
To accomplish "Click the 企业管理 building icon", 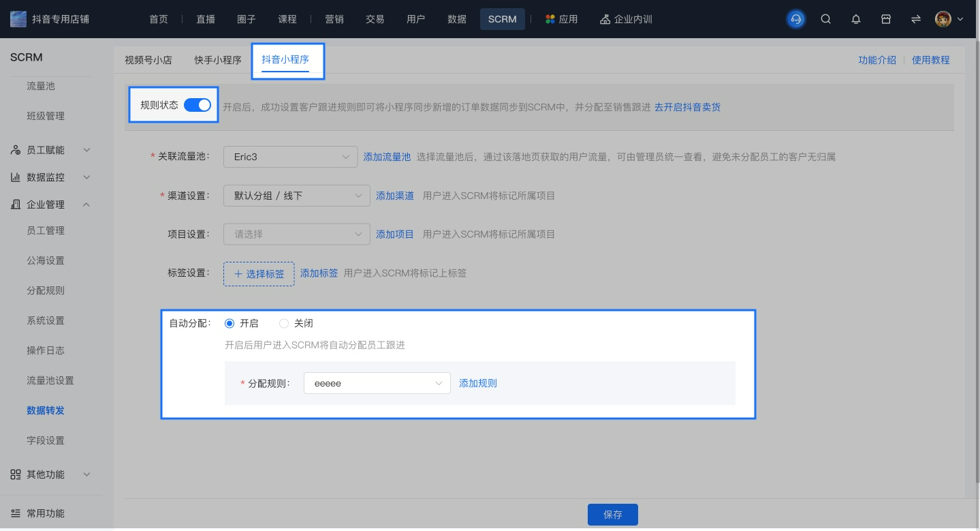I will click(x=16, y=204).
